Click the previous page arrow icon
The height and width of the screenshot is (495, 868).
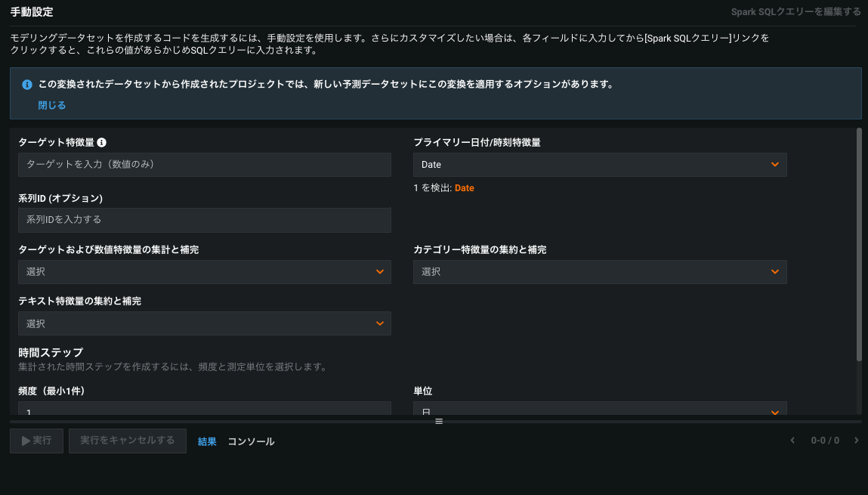pos(792,441)
